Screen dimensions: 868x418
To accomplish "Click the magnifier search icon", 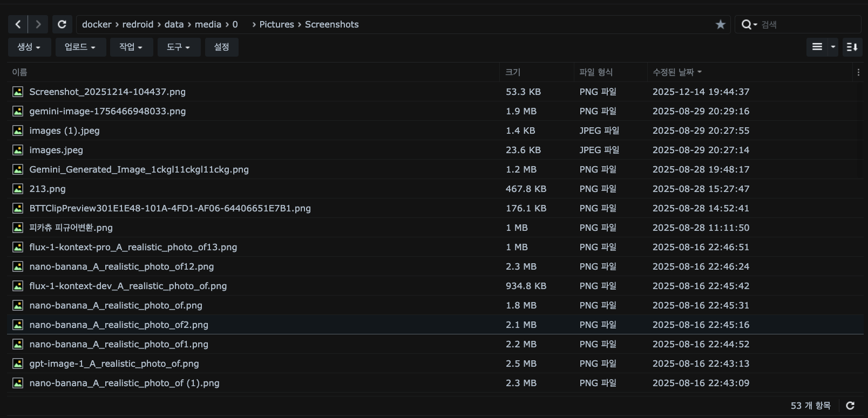I will tap(747, 24).
